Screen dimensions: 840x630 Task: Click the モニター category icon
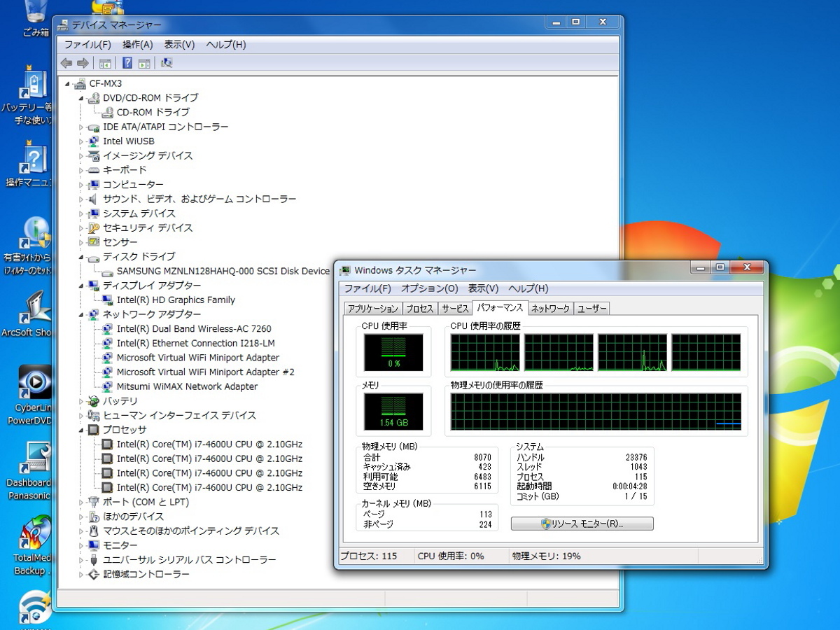94,545
